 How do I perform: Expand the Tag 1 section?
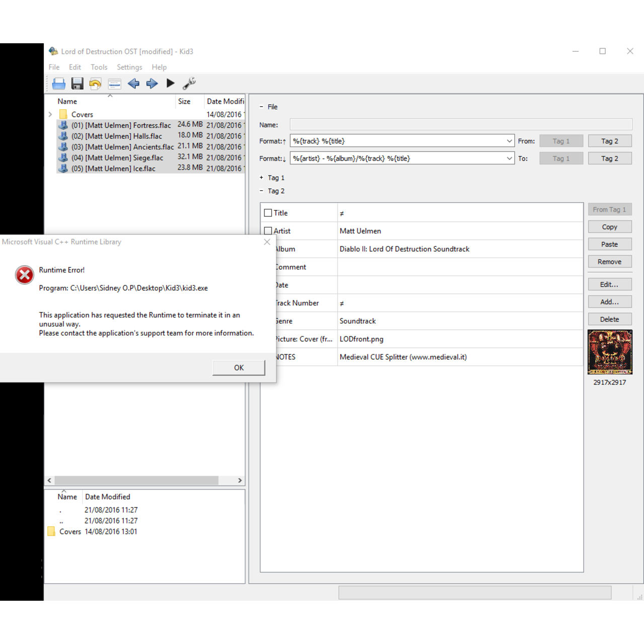coord(262,178)
